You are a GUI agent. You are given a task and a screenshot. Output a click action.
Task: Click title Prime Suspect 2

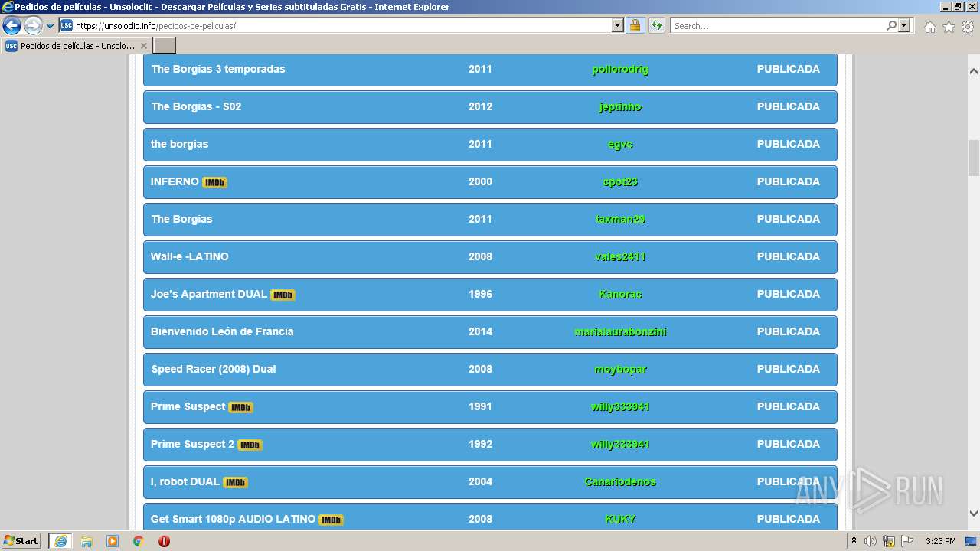[192, 444]
